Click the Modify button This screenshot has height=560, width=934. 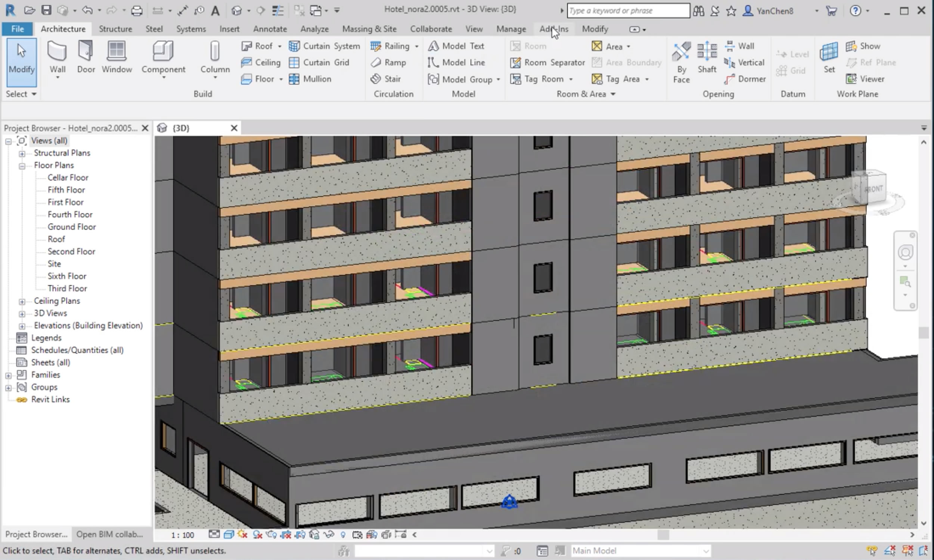pos(22,62)
